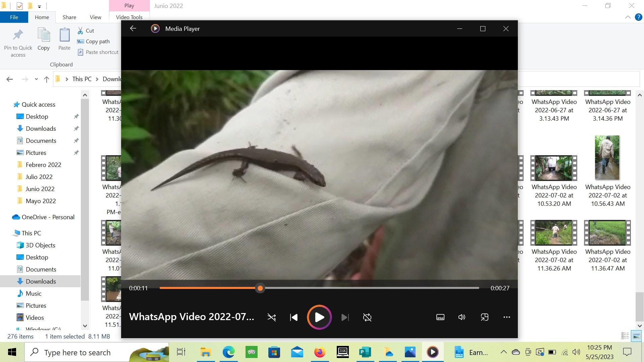
Task: Skip to previous track
Action: click(x=294, y=317)
